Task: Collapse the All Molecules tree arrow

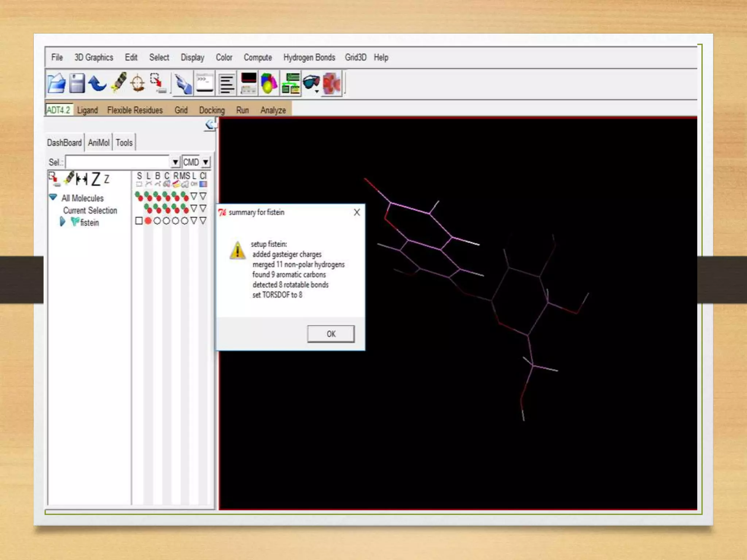Action: click(53, 197)
